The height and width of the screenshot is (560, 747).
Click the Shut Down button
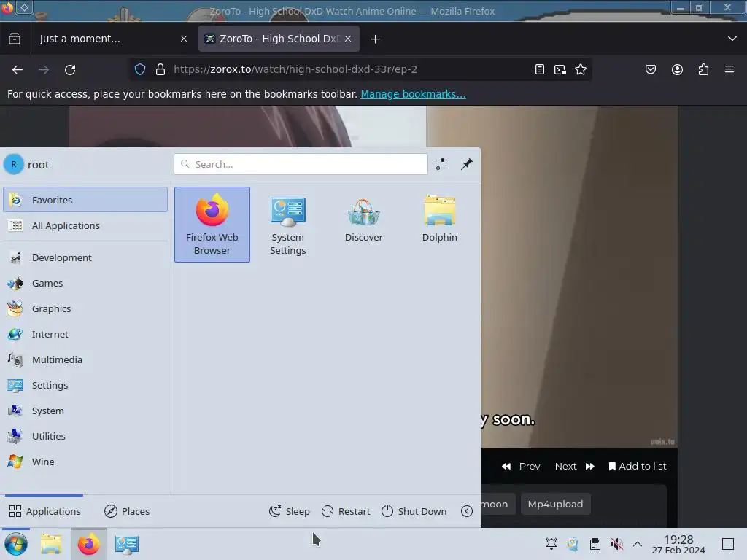(414, 511)
